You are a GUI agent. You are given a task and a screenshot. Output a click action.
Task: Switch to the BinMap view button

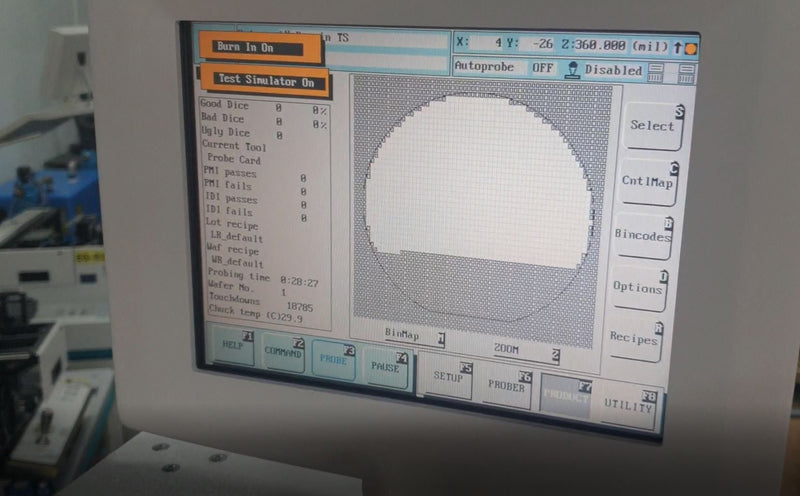pyautogui.click(x=414, y=336)
